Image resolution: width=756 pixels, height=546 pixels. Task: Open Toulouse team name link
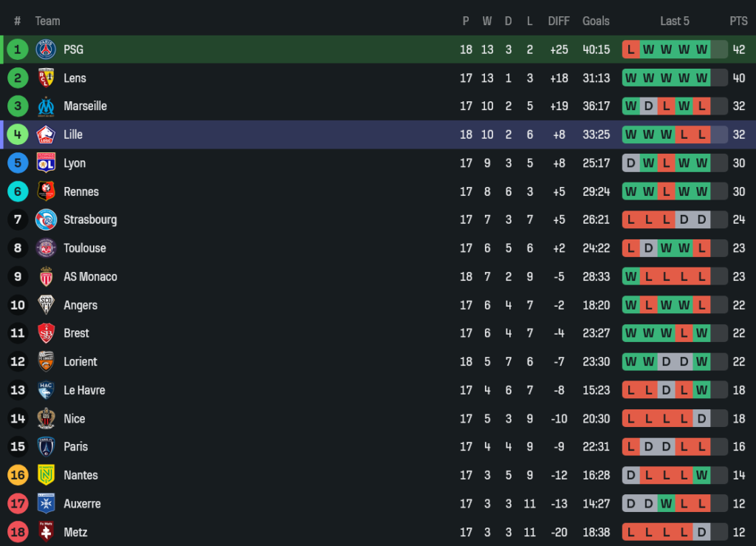click(x=85, y=248)
